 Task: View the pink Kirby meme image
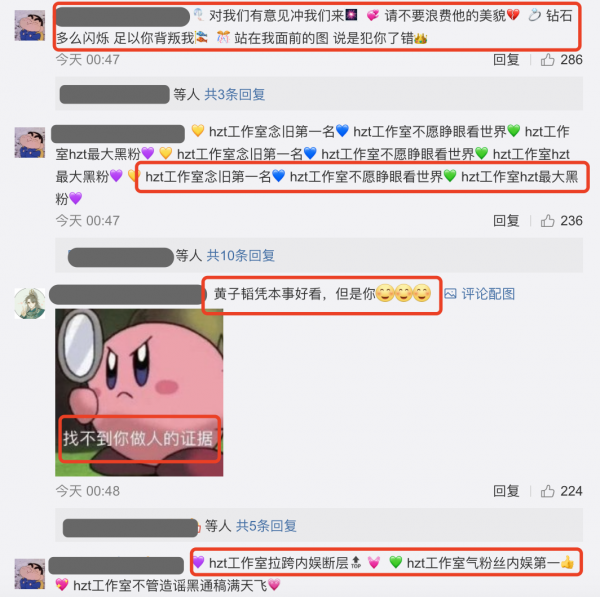(x=139, y=393)
